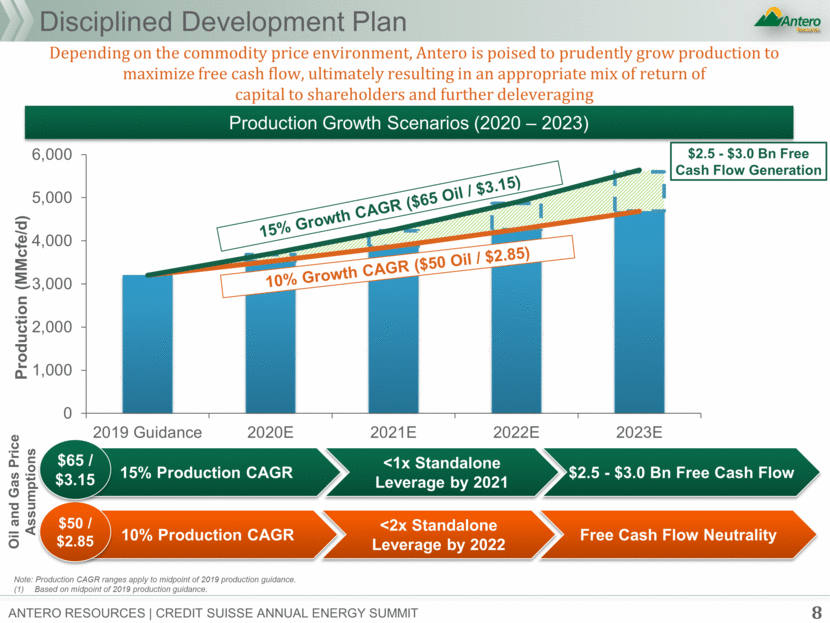Click footnote (1) about midpoint guidance

click(110, 589)
